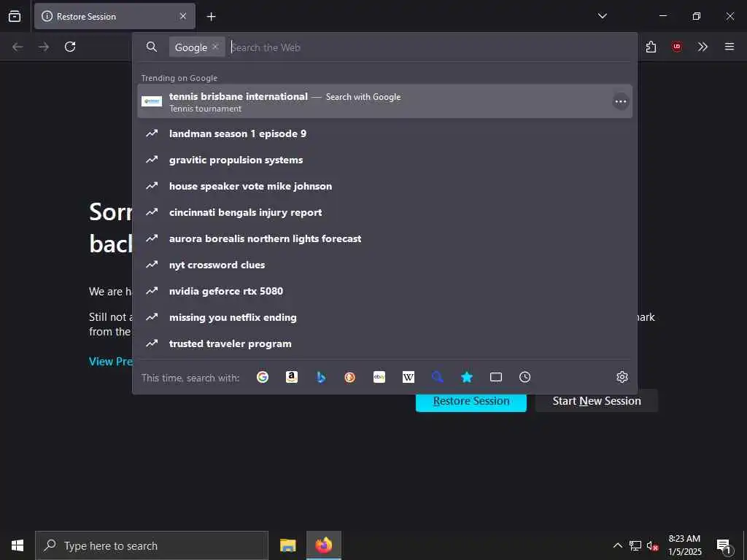Search with Google one-off engine icon
This screenshot has width=747, height=560.
pyautogui.click(x=263, y=377)
